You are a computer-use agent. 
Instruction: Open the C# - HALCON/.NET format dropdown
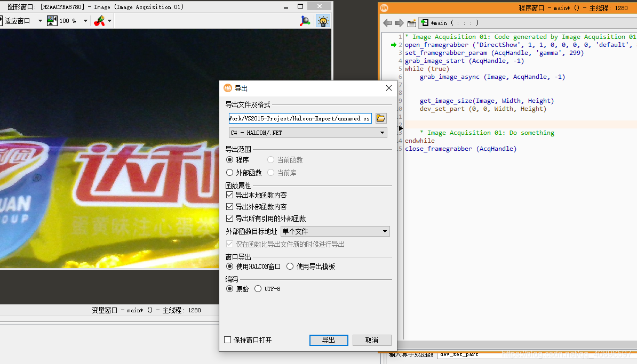coord(308,133)
